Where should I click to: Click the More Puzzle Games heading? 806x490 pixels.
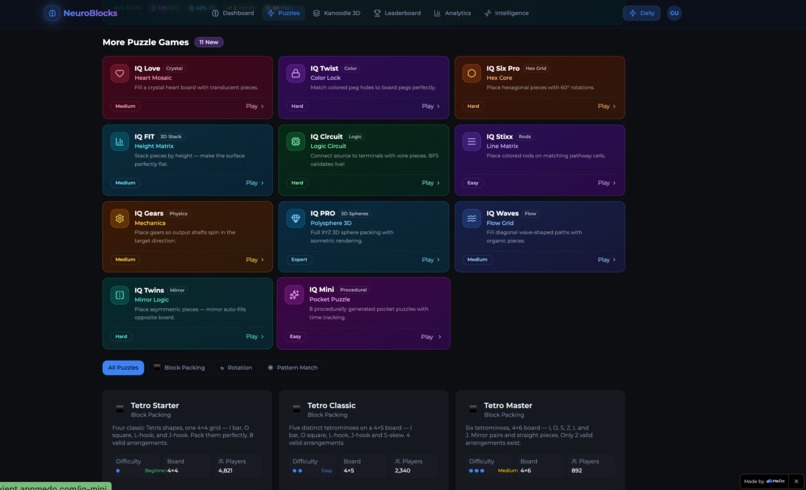tap(145, 42)
